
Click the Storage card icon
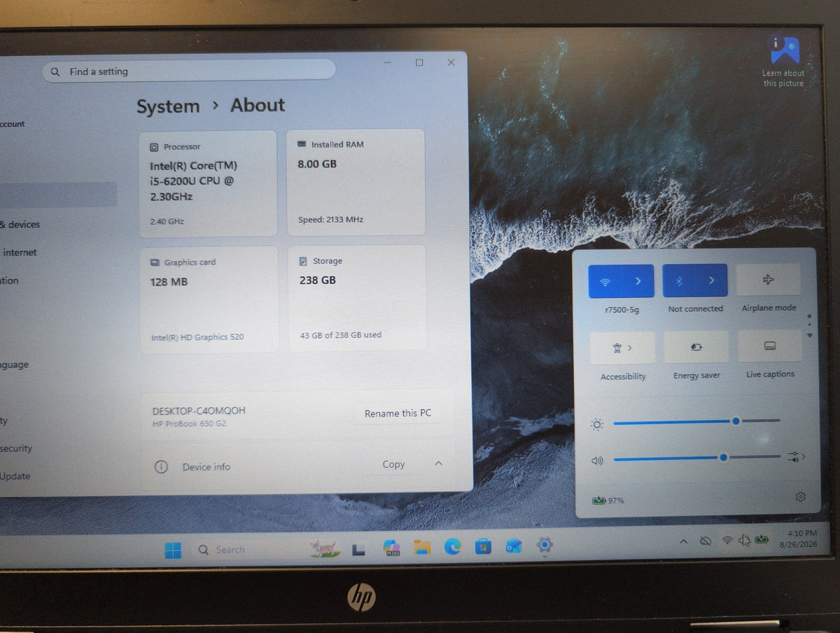tap(303, 261)
